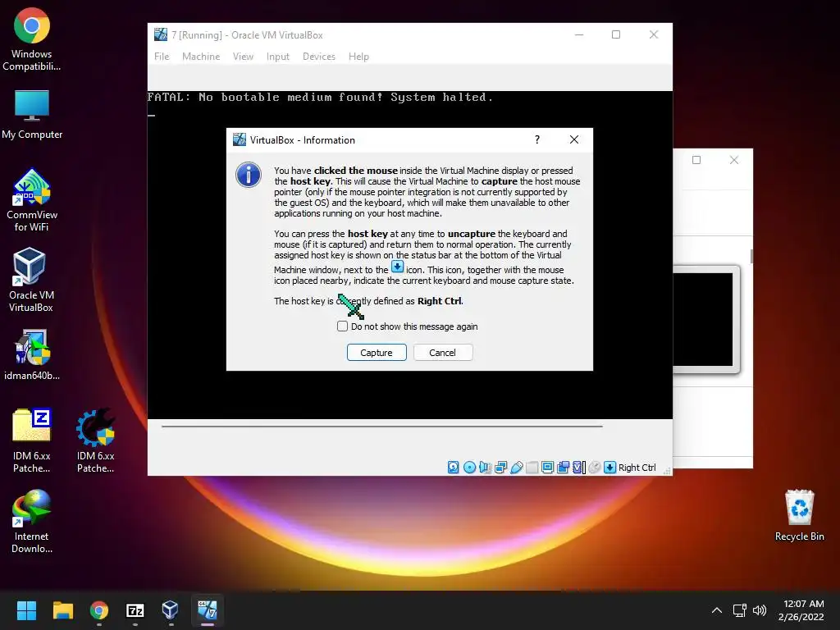Click the network adapters status icon
The height and width of the screenshot is (630, 840).
click(501, 468)
